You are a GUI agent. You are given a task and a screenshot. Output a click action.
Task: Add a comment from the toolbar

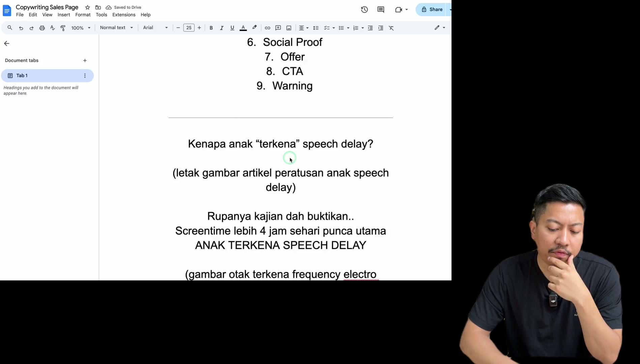(x=278, y=28)
